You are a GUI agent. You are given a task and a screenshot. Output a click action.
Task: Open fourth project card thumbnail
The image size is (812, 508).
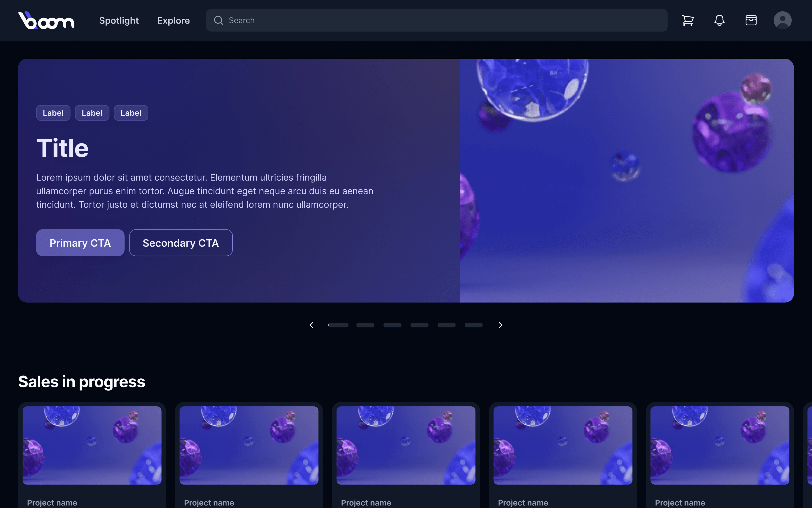tap(563, 446)
